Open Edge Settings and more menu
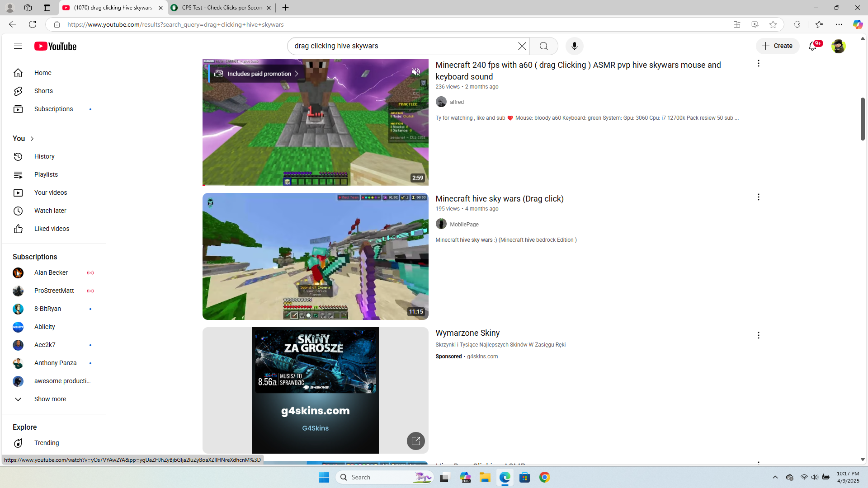 click(839, 24)
